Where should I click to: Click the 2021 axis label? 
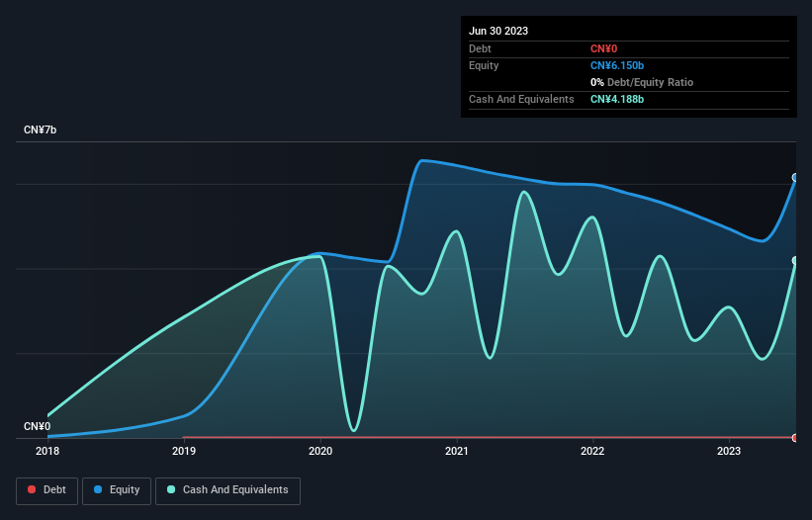[x=457, y=451]
